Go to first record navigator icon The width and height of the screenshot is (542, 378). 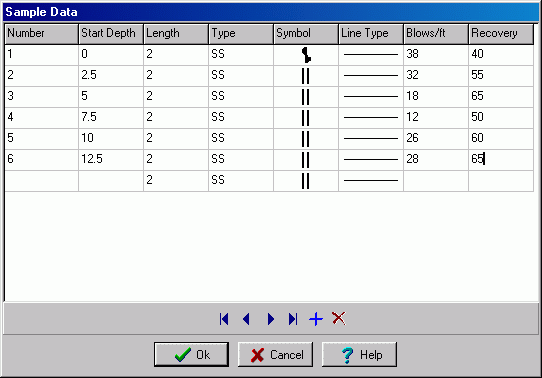[224, 319]
